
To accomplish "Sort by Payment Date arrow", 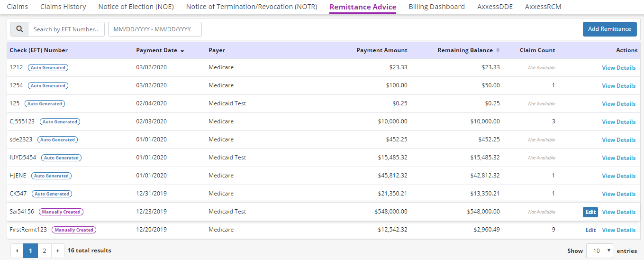I will (182, 51).
